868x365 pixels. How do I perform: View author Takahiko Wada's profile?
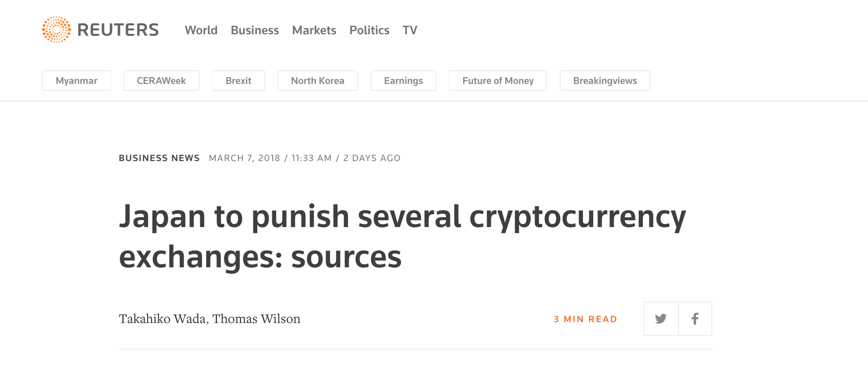tap(162, 319)
